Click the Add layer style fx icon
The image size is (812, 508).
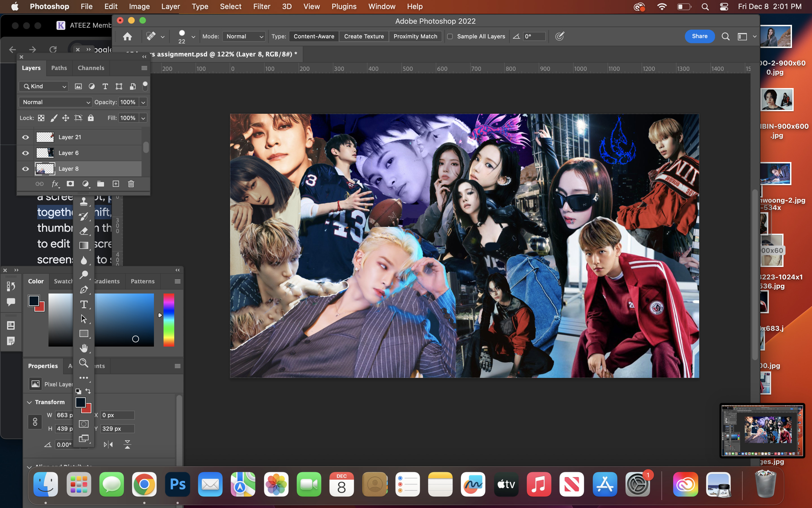point(55,184)
